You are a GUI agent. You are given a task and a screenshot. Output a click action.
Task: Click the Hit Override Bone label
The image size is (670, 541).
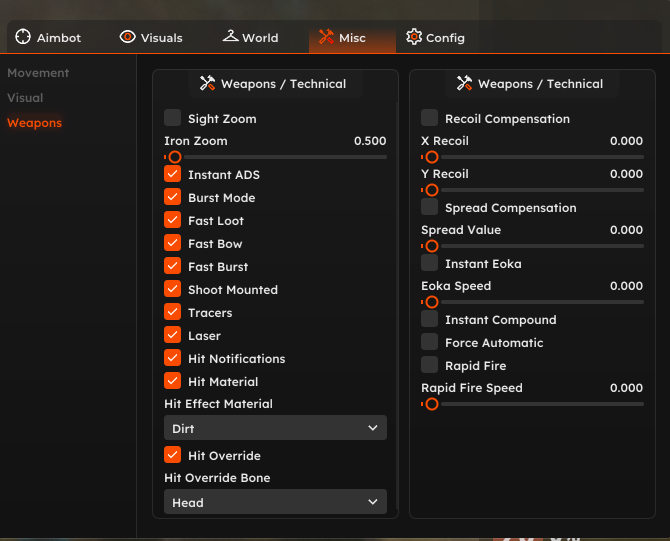click(x=217, y=478)
